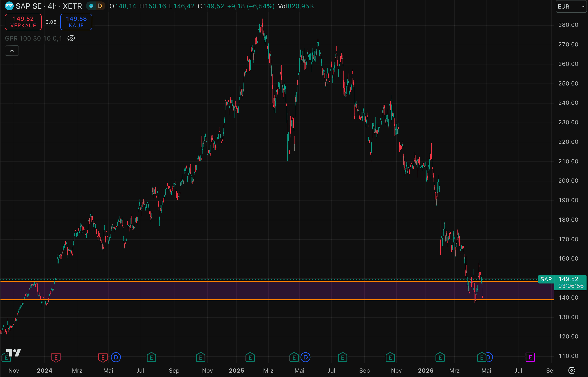Collapse the indicator legend with the chevron
This screenshot has height=377, width=588.
click(12, 51)
